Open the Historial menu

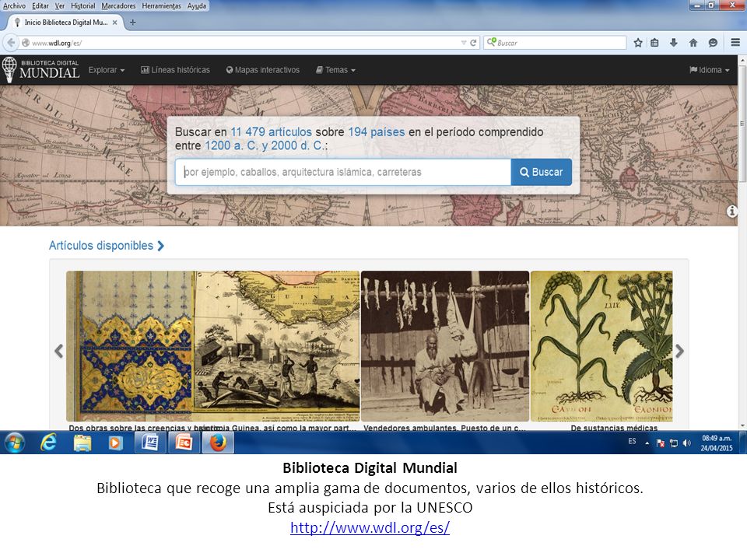[83, 5]
